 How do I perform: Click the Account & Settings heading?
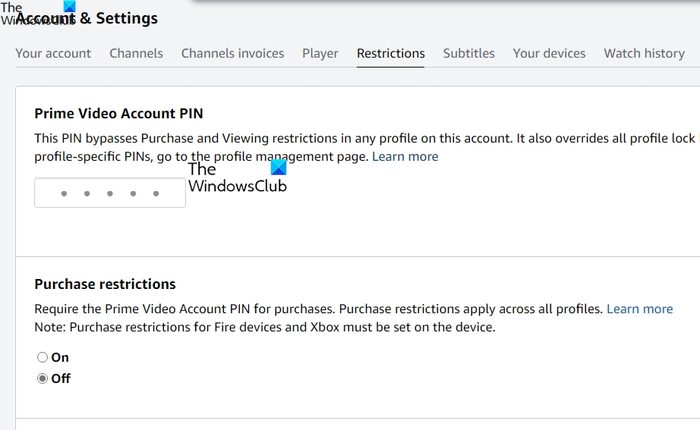click(x=87, y=18)
